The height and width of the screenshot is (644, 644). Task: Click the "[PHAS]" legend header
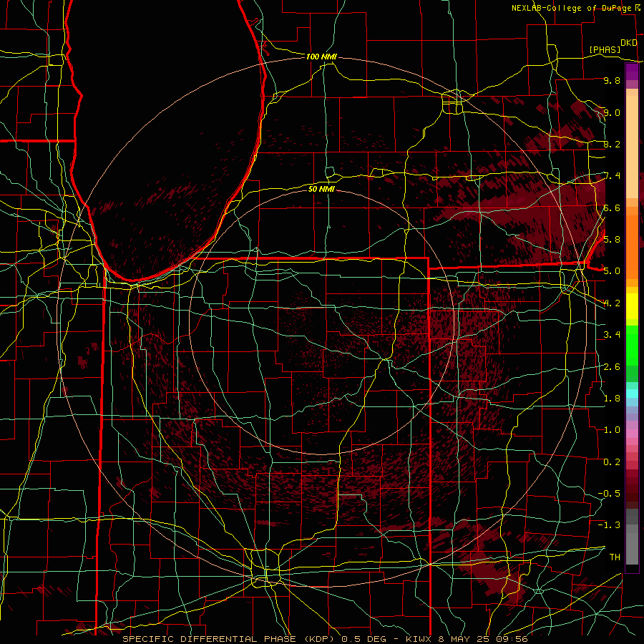[x=605, y=49]
